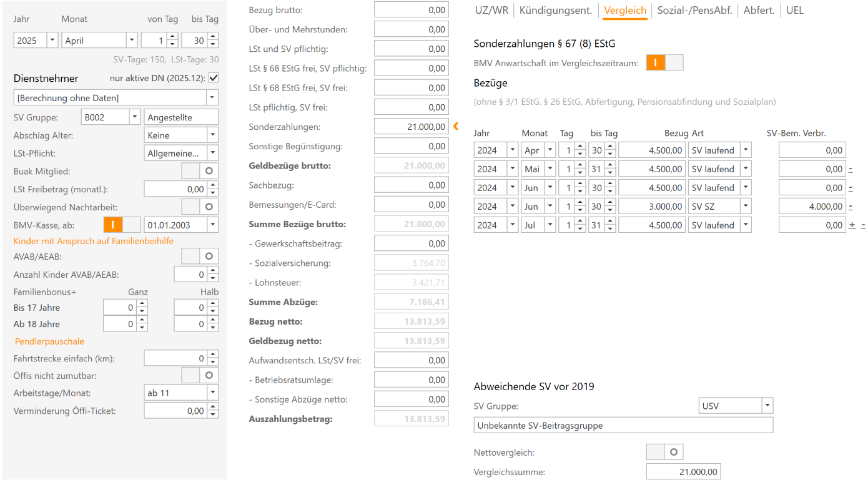Expand the SV Gruppe B002 dropdown
This screenshot has height=480, width=868.
tap(134, 117)
